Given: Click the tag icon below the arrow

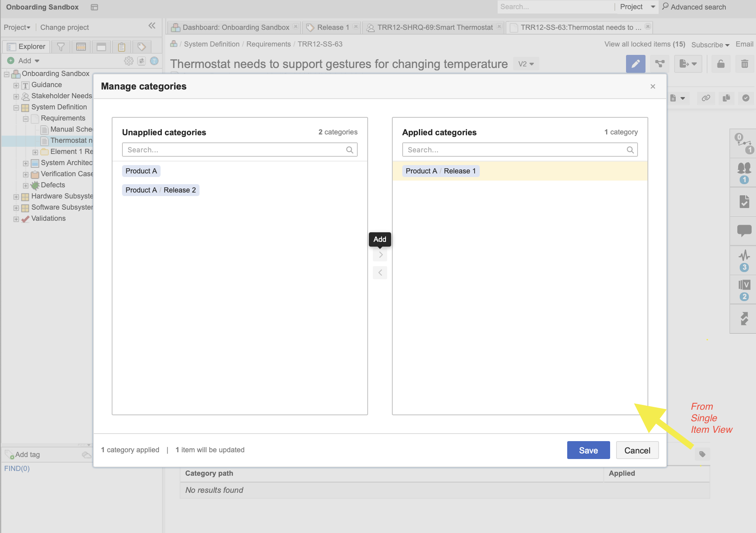Looking at the screenshot, I should [x=702, y=454].
